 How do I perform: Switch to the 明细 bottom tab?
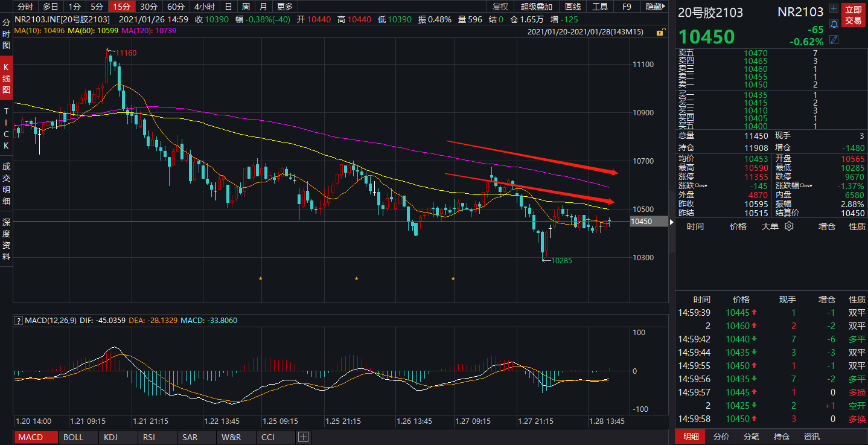click(691, 437)
